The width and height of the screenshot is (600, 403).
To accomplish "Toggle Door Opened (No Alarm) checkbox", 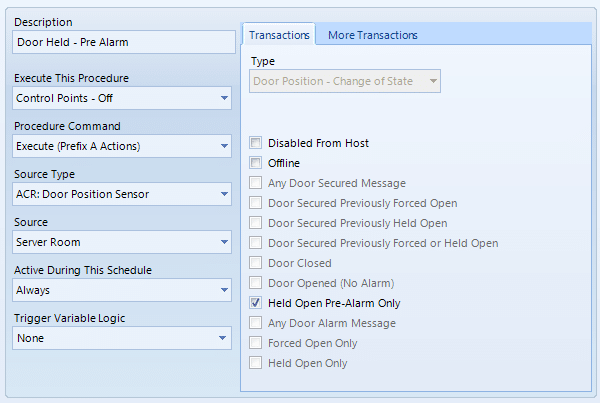I will pos(256,283).
